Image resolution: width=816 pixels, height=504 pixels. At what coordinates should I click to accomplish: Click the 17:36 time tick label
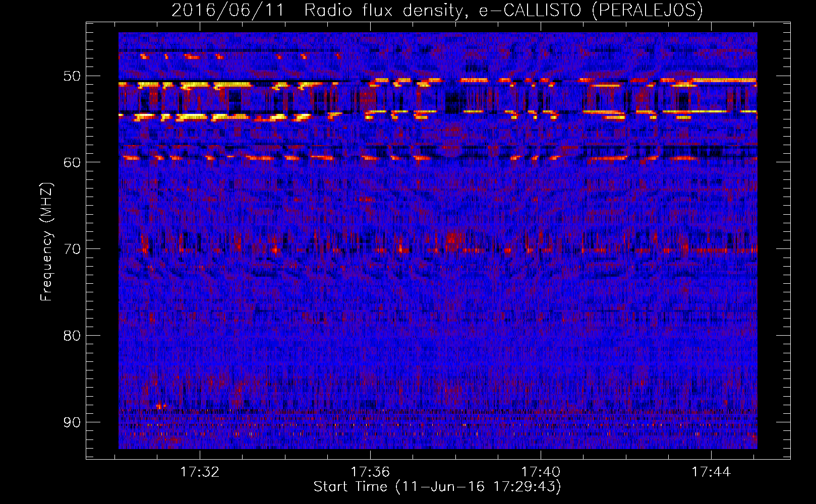pos(370,472)
